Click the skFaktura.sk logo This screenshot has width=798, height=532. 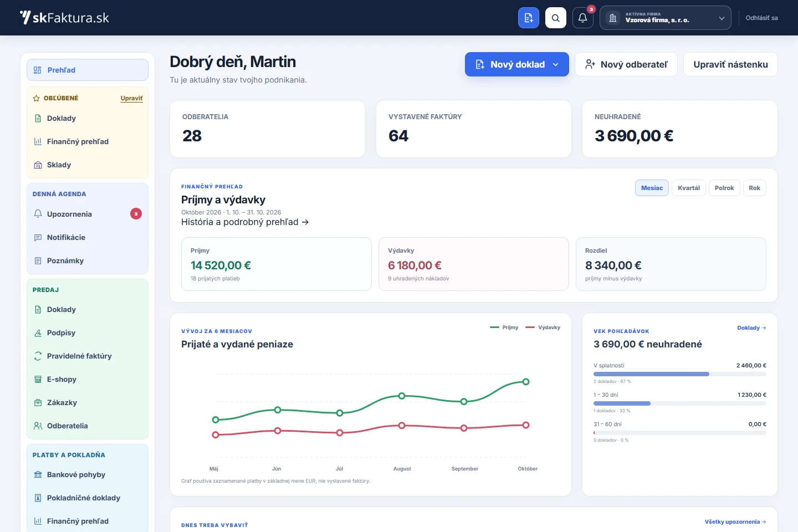(64, 18)
